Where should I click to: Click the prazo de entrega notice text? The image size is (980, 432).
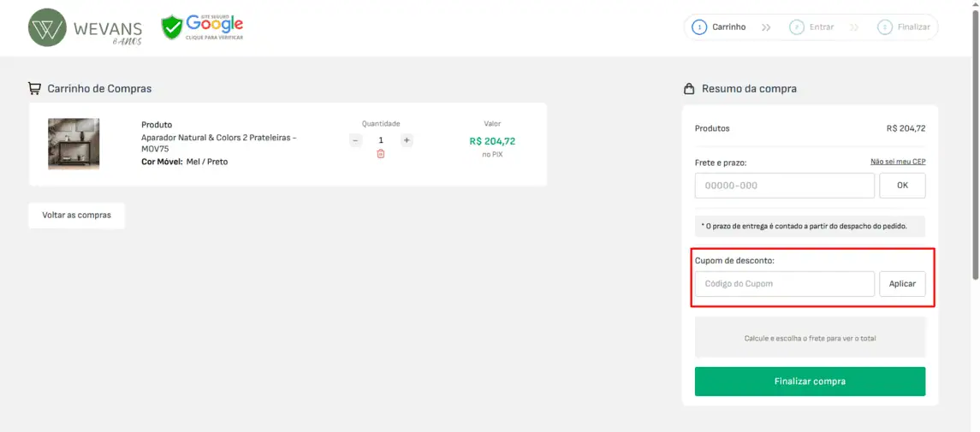tap(804, 226)
